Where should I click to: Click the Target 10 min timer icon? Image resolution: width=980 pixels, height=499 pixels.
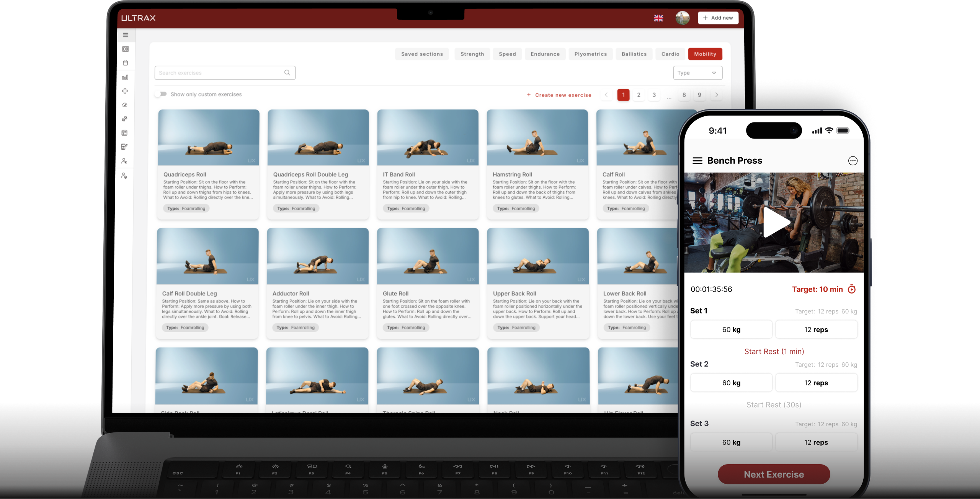point(852,289)
